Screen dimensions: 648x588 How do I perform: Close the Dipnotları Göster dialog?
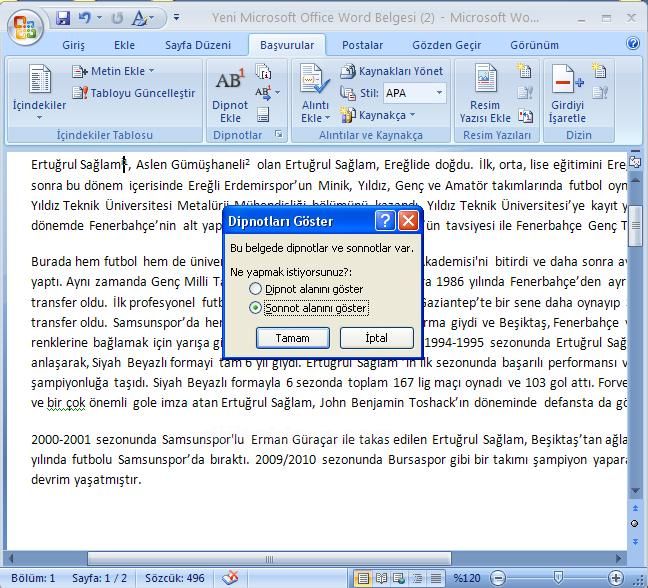[408, 221]
